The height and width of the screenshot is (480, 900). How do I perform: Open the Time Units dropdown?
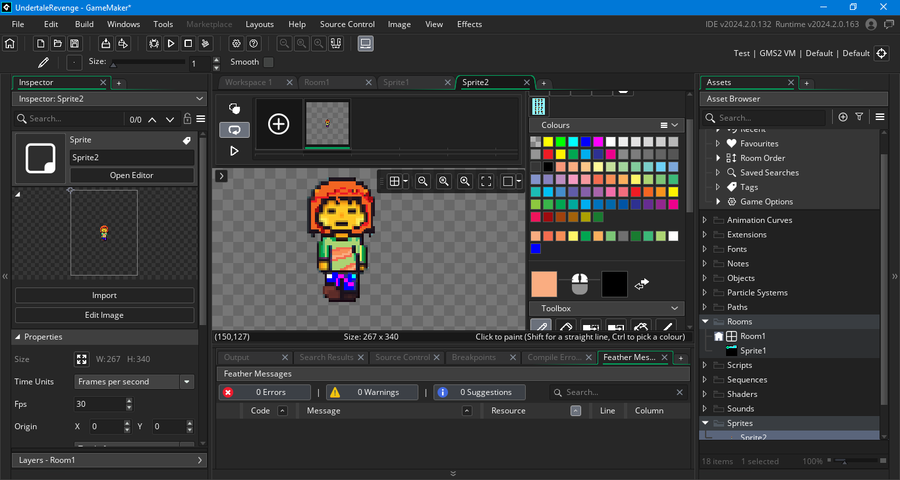pos(134,382)
